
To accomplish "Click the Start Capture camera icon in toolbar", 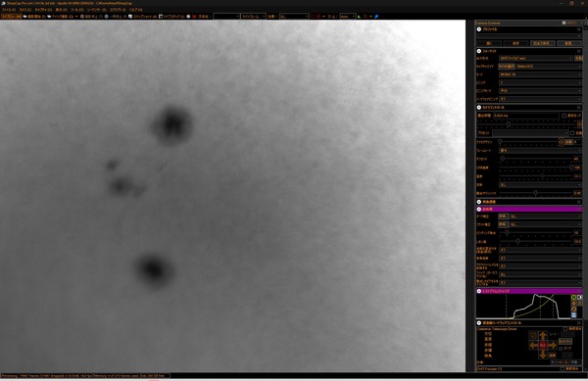I will tap(25, 17).
